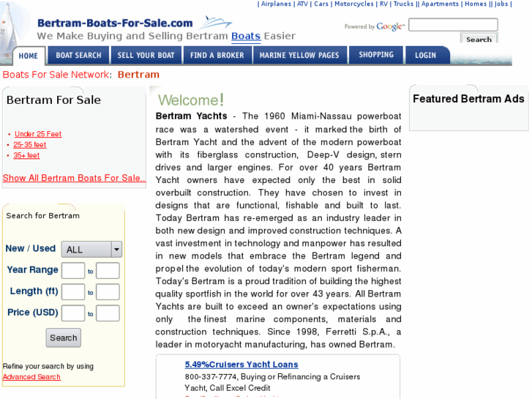
Task: Open the New / Used ALL dropdown
Action: pos(91,249)
